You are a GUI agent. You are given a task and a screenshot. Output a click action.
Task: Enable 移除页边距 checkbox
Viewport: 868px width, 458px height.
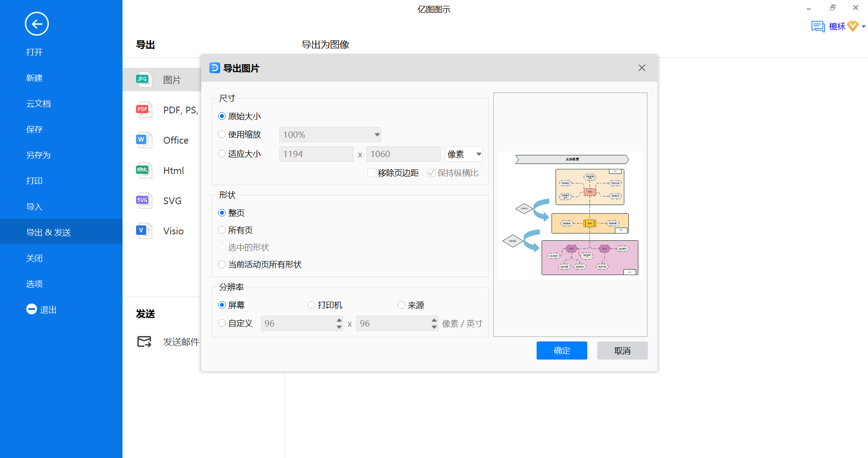coord(372,173)
